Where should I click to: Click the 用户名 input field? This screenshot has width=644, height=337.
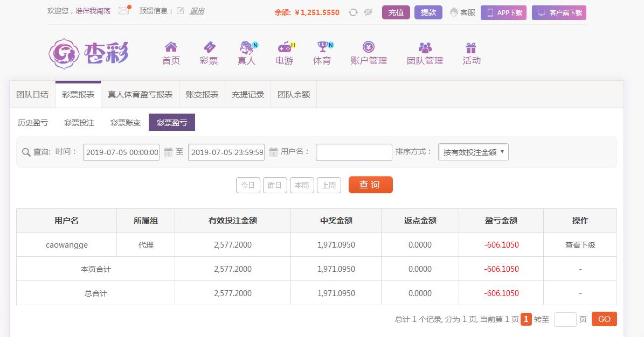[x=354, y=152]
